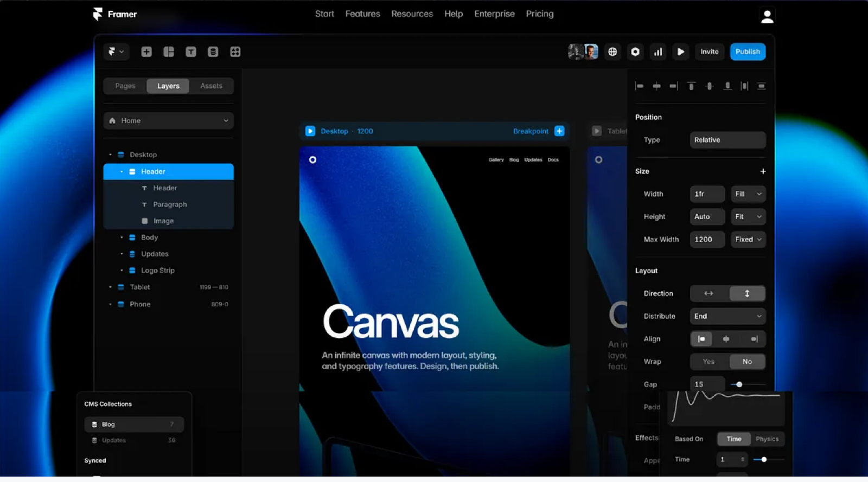Viewport: 868px width, 482px height.
Task: Open the Distribute End dropdown
Action: pyautogui.click(x=727, y=316)
